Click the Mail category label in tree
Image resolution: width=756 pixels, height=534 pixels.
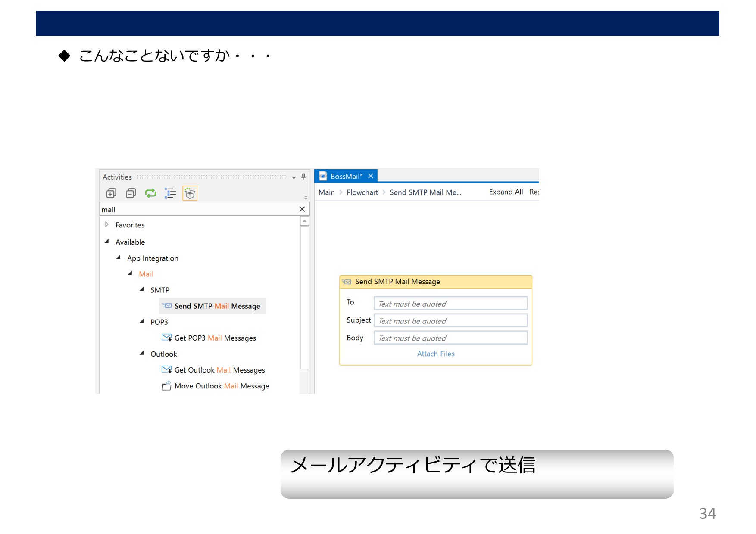coord(146,274)
